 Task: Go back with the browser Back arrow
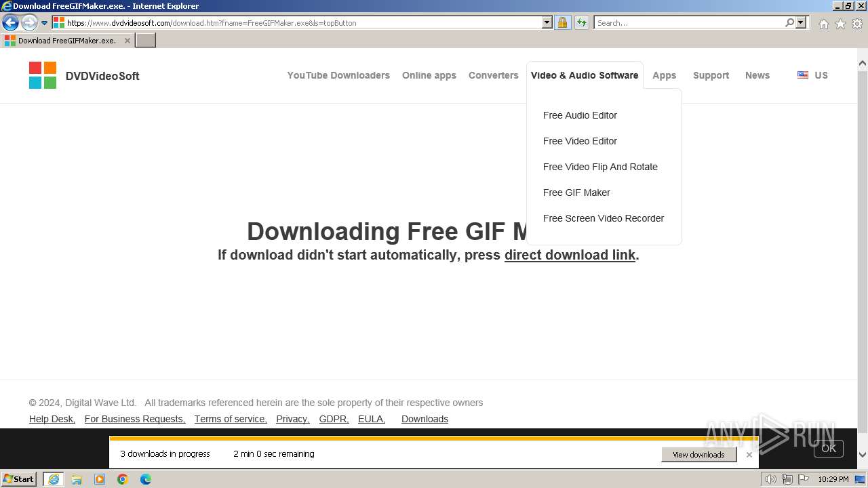[x=10, y=23]
